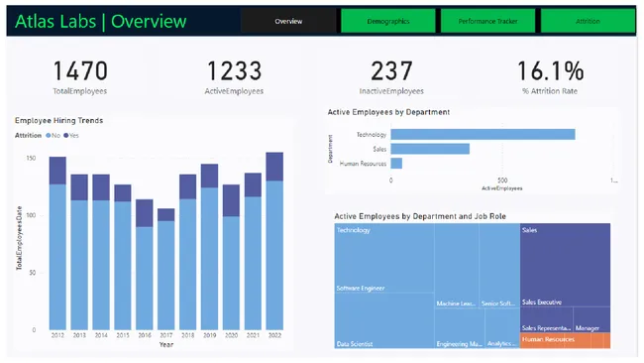Open the Overview tab
644x363 pixels.
click(288, 21)
